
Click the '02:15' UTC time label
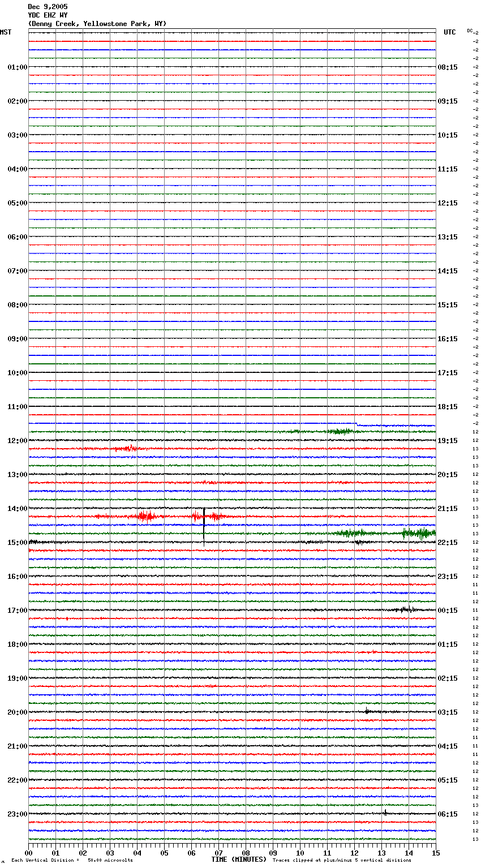click(448, 678)
